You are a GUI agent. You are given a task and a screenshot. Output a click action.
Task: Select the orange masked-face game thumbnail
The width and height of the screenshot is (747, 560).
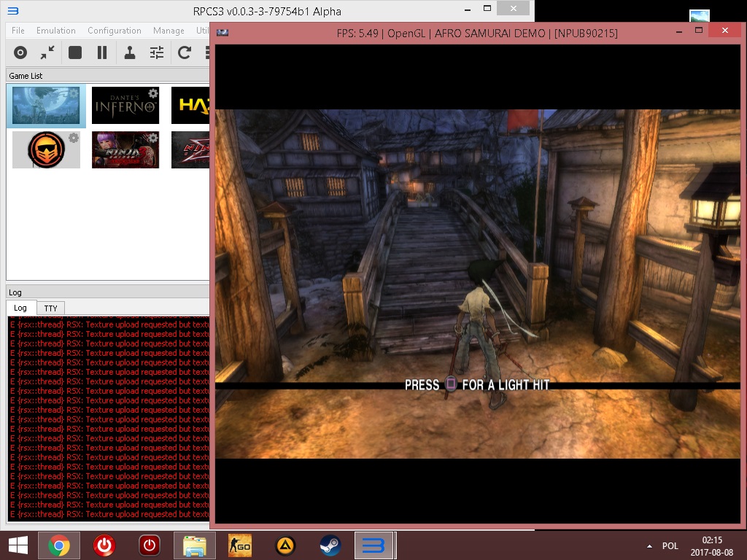pos(46,150)
